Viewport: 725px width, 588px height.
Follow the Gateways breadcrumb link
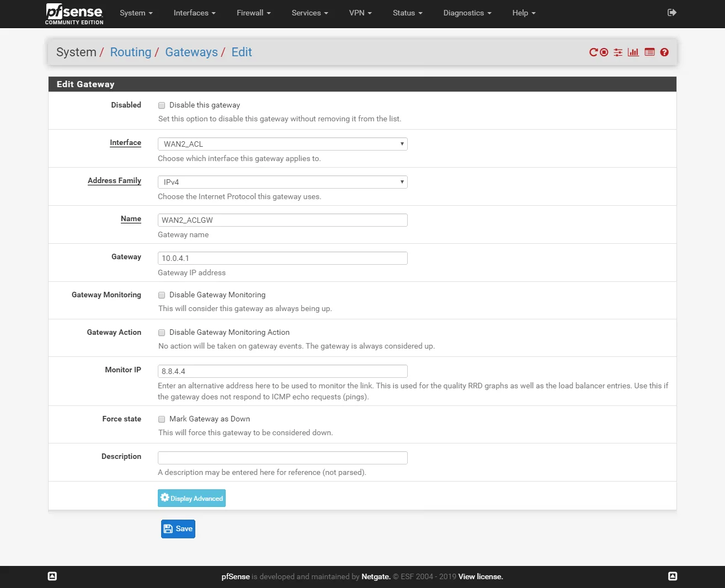(191, 52)
